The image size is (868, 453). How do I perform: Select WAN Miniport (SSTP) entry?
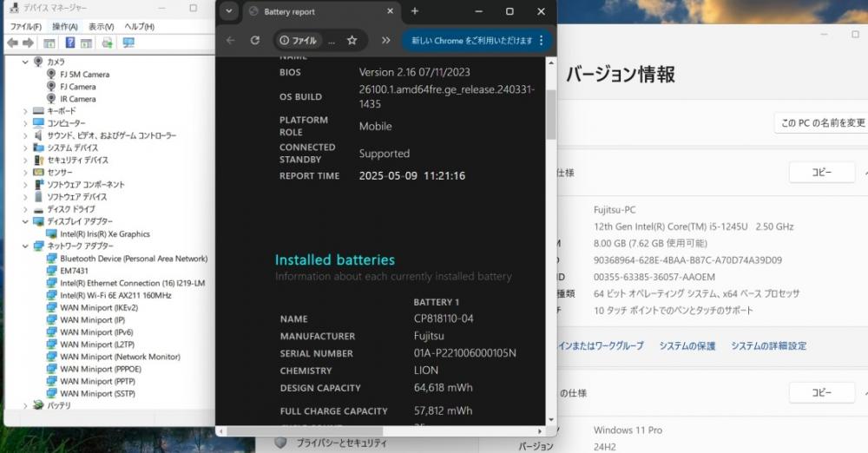(97, 393)
